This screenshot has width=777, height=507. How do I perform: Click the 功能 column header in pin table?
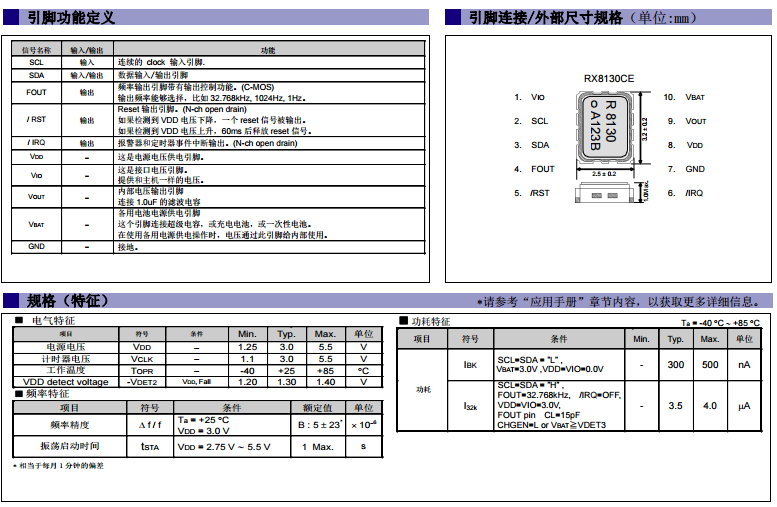pos(267,49)
